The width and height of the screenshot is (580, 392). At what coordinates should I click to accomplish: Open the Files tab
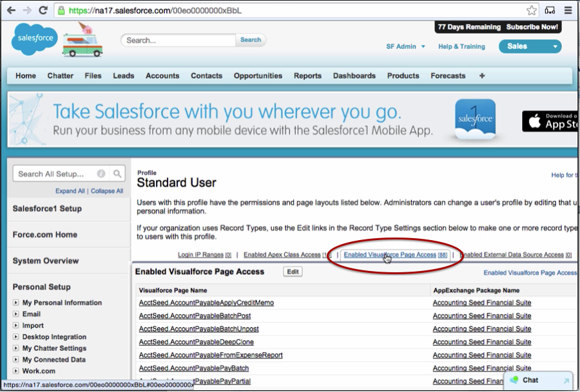click(93, 76)
